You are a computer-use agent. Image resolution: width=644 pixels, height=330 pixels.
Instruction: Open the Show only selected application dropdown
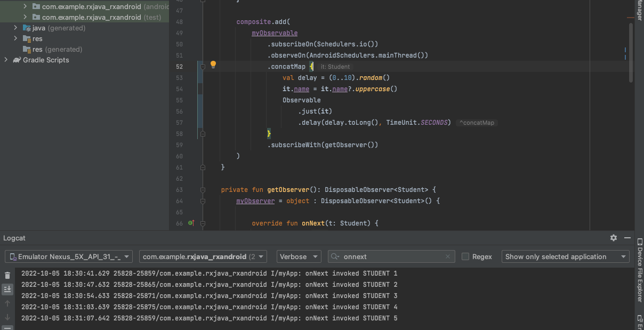565,256
